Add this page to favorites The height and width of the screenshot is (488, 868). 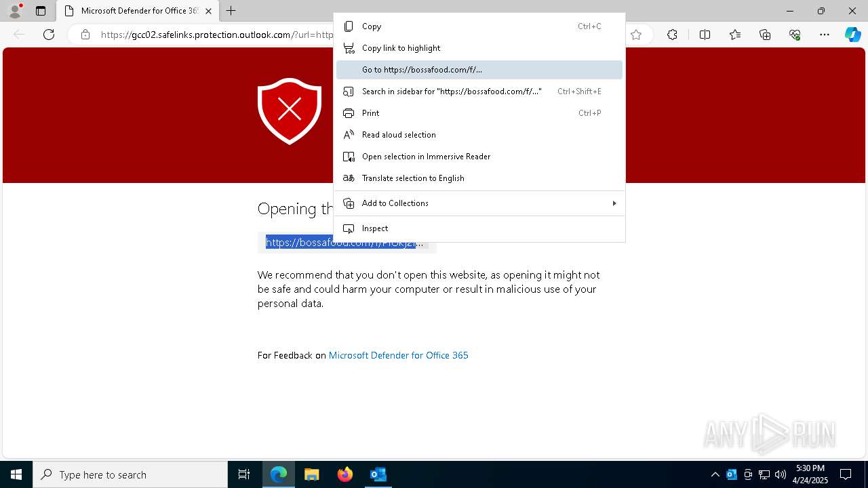click(x=636, y=35)
